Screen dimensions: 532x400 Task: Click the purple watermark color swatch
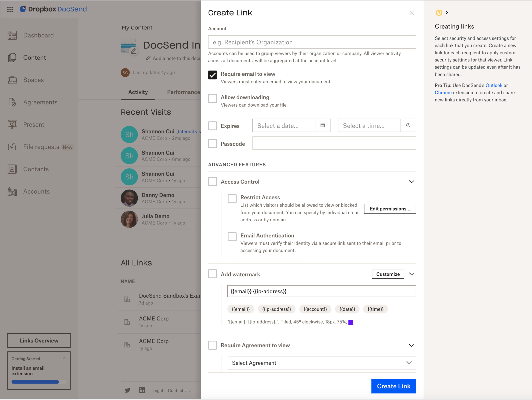(x=351, y=322)
